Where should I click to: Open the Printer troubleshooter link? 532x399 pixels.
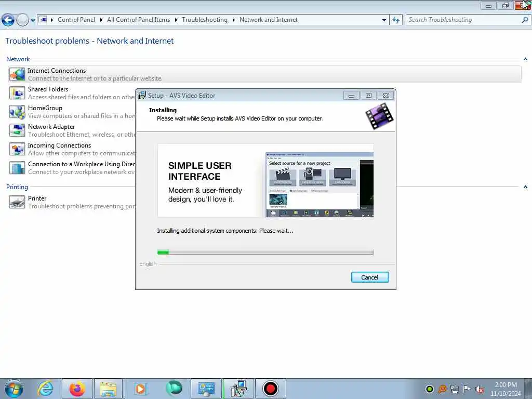(37, 198)
